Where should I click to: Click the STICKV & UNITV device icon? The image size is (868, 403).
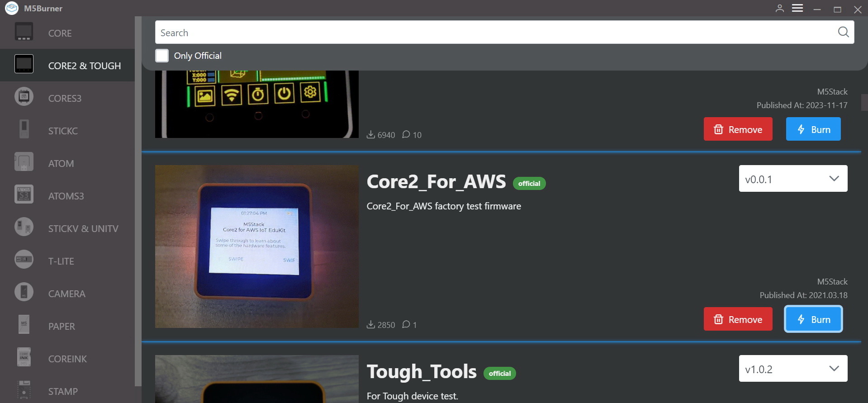click(24, 228)
